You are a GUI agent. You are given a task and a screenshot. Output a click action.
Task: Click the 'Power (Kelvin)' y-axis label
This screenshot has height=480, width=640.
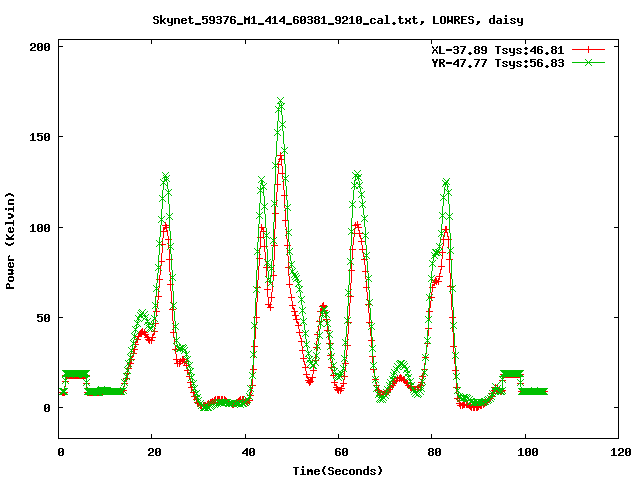(10, 240)
